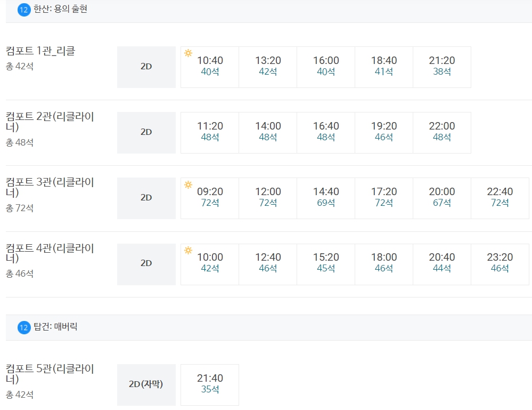Click the 2D format box for 컴포트 1관_리클
This screenshot has height=410, width=532.
point(146,67)
